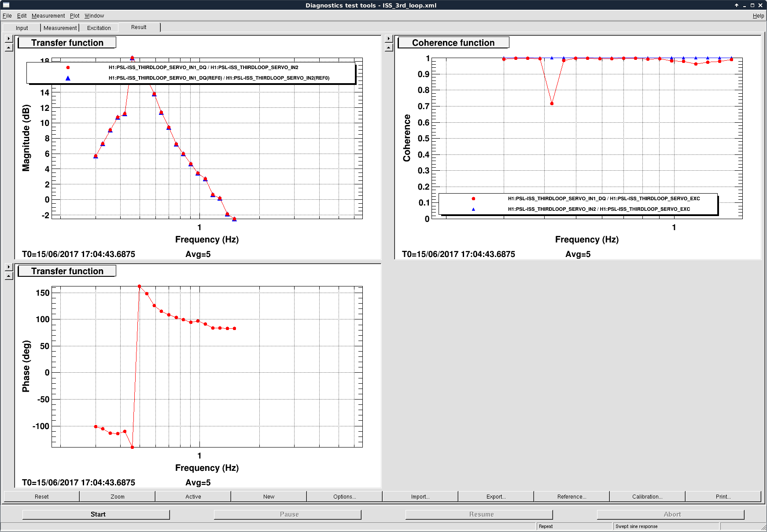
Task: Select the Result tab
Action: [139, 27]
